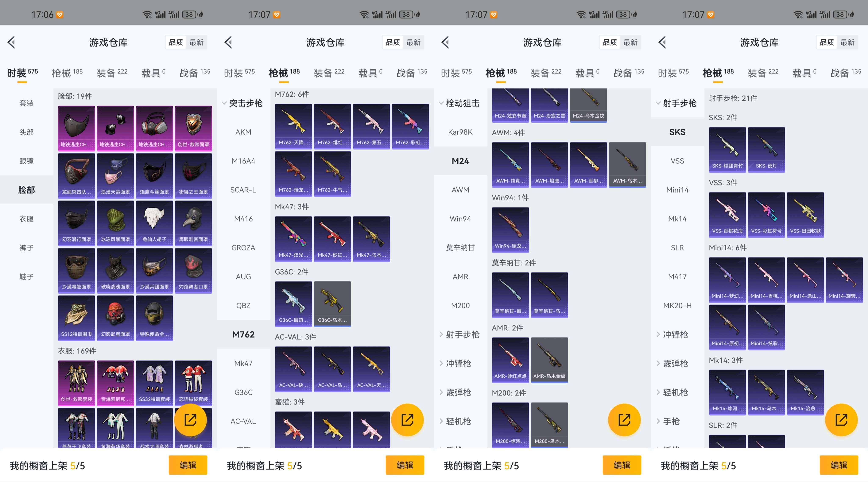Switch sorting to 最新 on the M24 screen
Viewport: 868px width, 482px height.
pyautogui.click(x=630, y=42)
